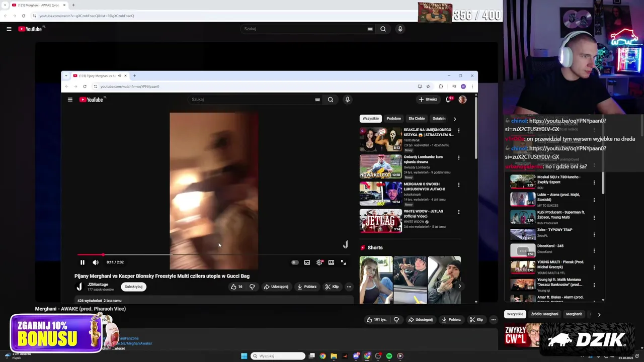Open options for Zebo - TYPOWY TRAP
The width and height of the screenshot is (644, 362).
(594, 235)
